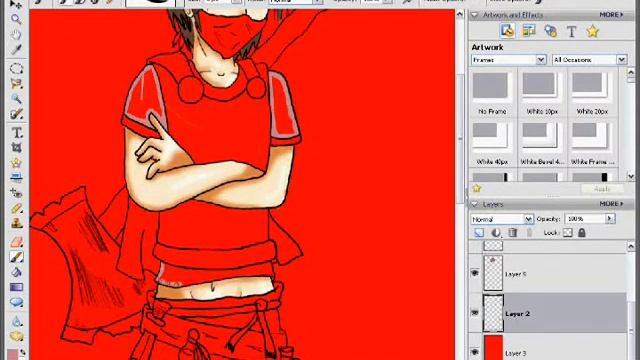Select the Custom Shape speech-bubble tool

[16, 302]
